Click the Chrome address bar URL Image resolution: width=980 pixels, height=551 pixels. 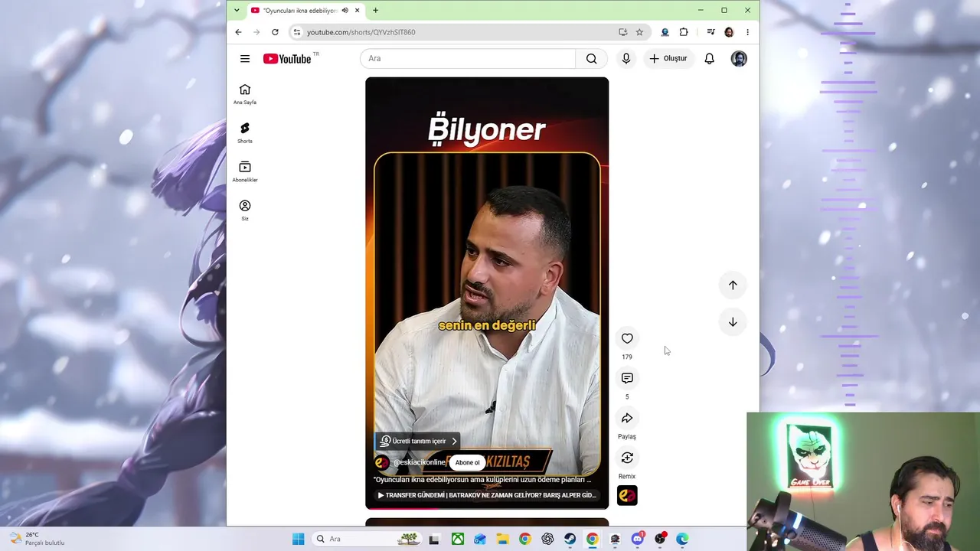(361, 32)
